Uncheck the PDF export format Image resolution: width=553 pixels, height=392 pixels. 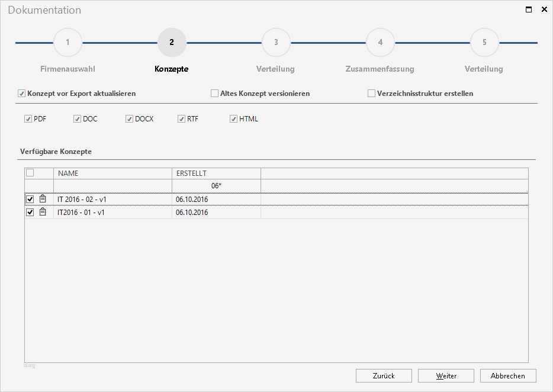[28, 119]
